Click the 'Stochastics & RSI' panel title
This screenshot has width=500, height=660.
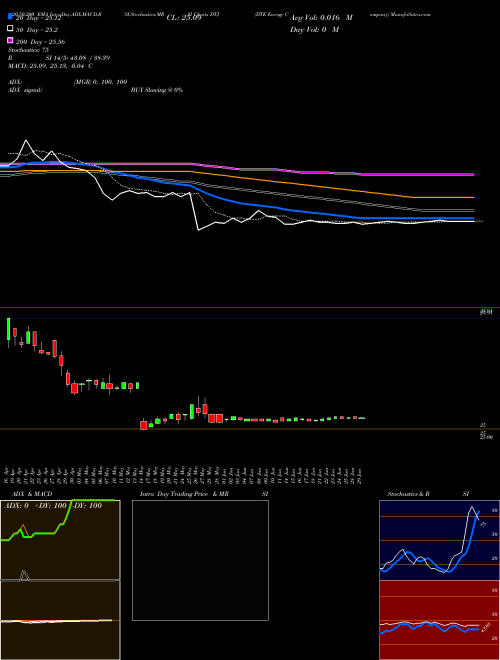(x=428, y=494)
